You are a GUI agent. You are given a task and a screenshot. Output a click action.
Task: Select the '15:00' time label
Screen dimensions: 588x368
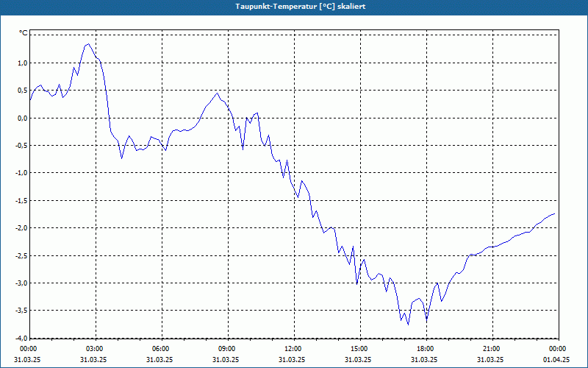click(359, 349)
